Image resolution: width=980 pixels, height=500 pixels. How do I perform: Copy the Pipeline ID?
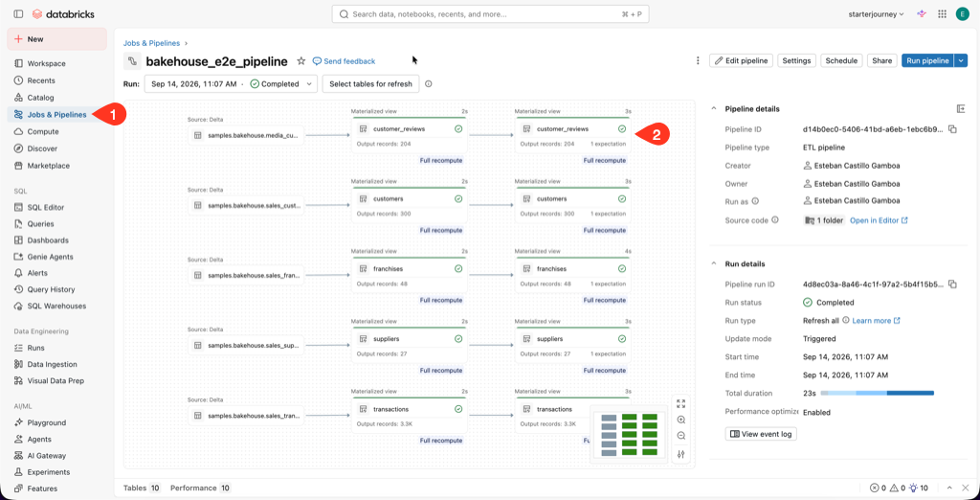(952, 129)
